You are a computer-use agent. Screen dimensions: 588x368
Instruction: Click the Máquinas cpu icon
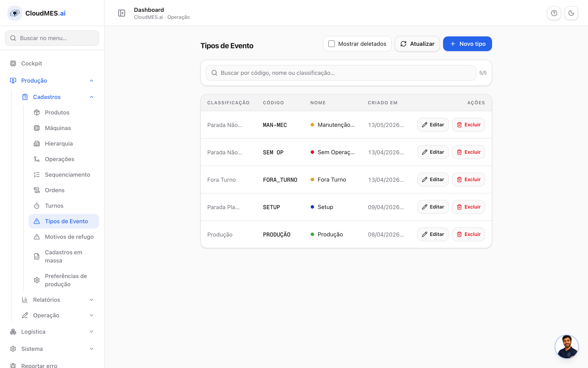coord(37,128)
